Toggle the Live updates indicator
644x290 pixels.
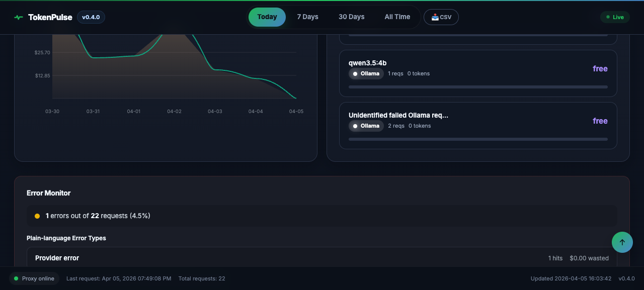[x=614, y=17]
